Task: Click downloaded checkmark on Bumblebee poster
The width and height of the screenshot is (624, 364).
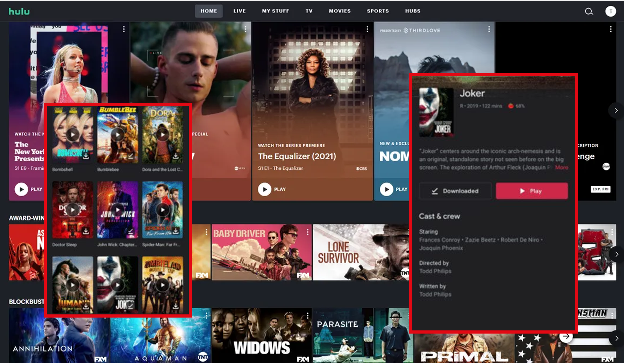Action: click(x=131, y=156)
